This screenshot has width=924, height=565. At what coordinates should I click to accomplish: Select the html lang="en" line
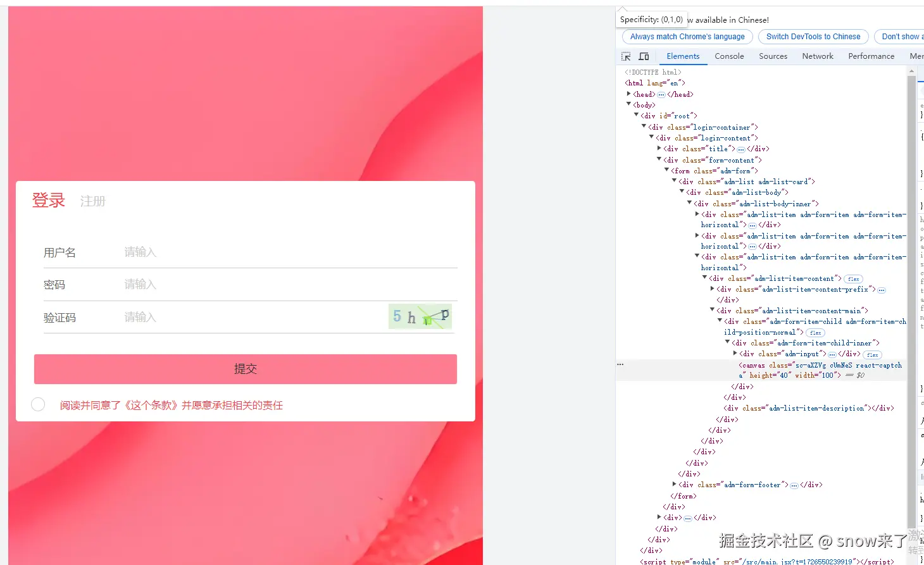[655, 83]
